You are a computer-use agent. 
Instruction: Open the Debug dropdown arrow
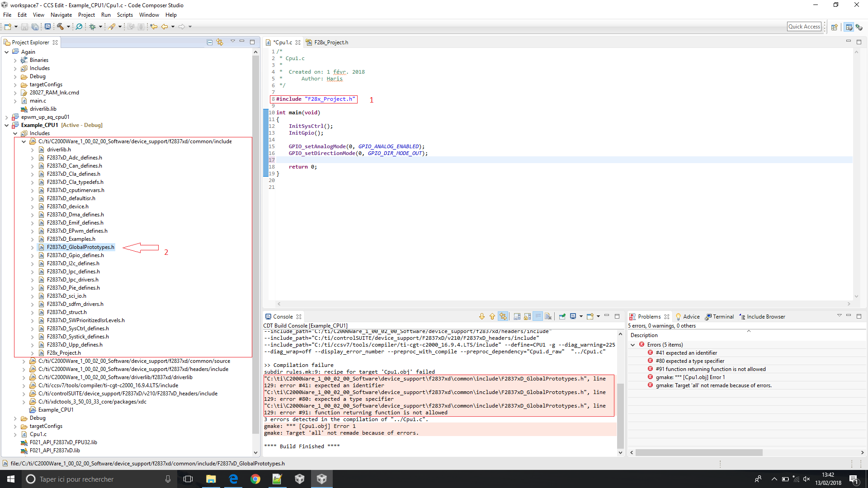pyautogui.click(x=100, y=27)
